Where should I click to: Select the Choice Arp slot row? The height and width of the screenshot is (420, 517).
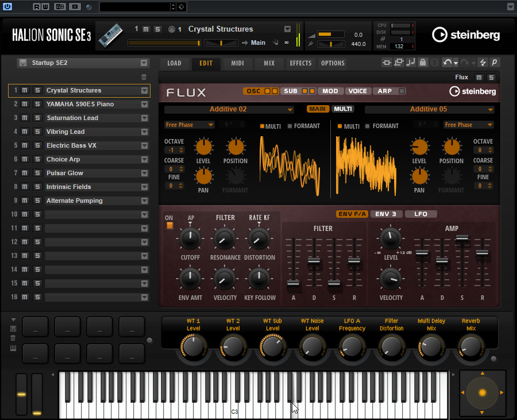pos(79,159)
